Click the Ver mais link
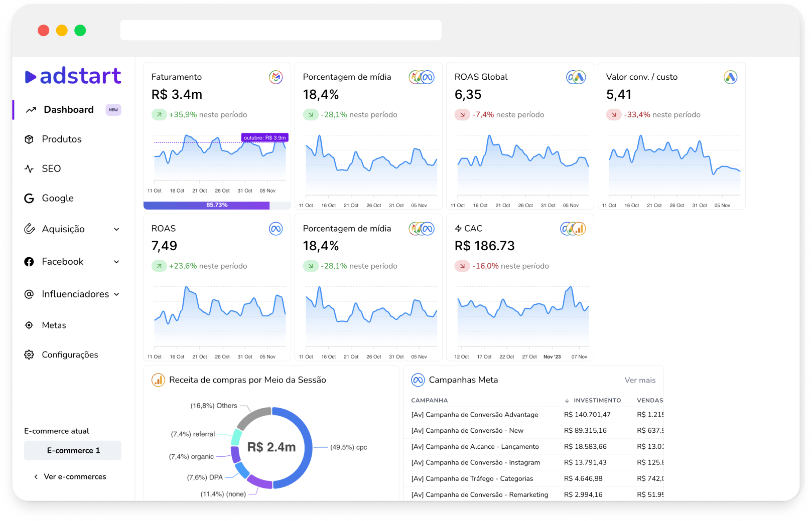This screenshot has height=521, width=812. [640, 381]
